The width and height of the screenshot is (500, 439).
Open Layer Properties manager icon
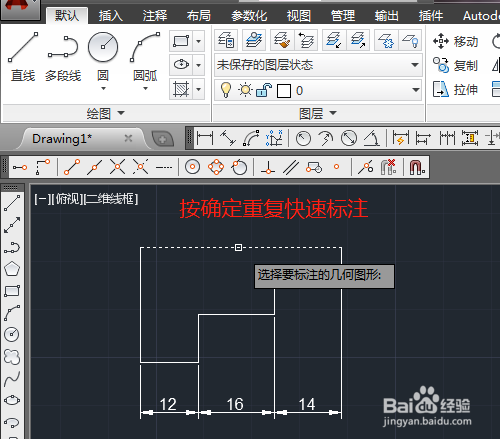(x=226, y=40)
